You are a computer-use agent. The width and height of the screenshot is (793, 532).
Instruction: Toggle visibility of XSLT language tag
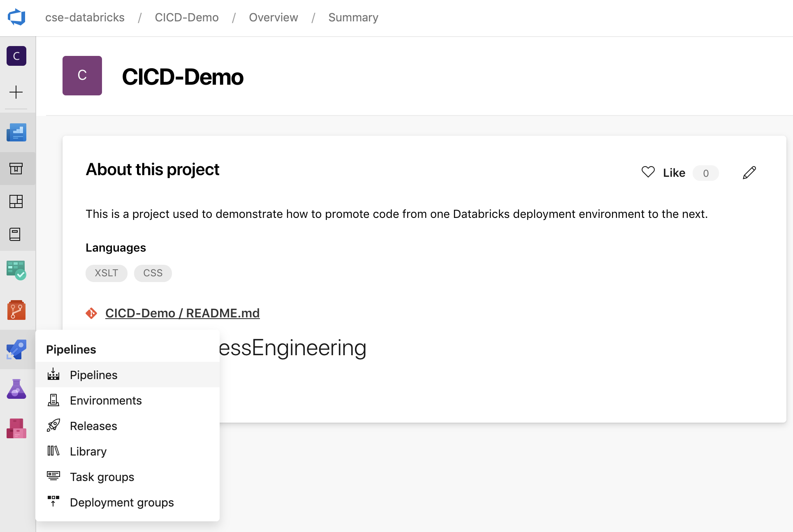pos(107,273)
